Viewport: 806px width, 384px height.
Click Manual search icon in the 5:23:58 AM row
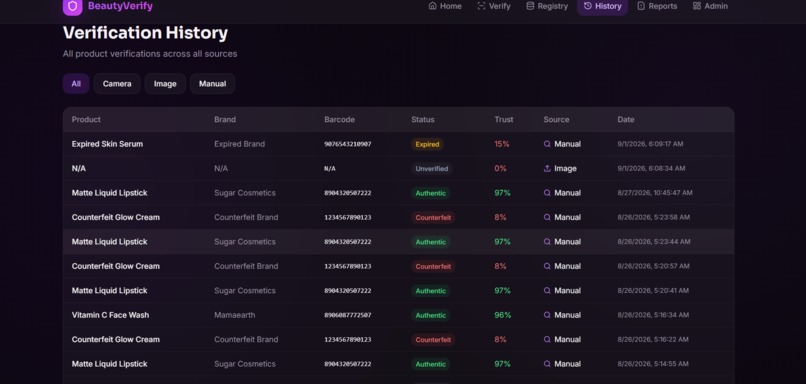(547, 217)
